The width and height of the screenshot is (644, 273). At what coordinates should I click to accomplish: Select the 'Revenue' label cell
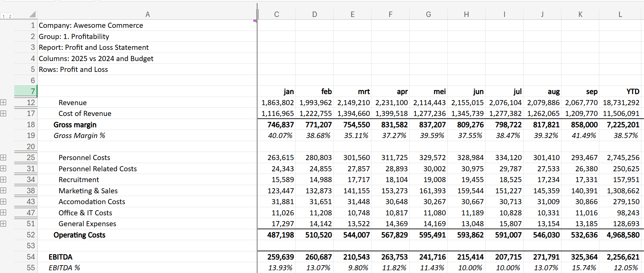[147, 102]
